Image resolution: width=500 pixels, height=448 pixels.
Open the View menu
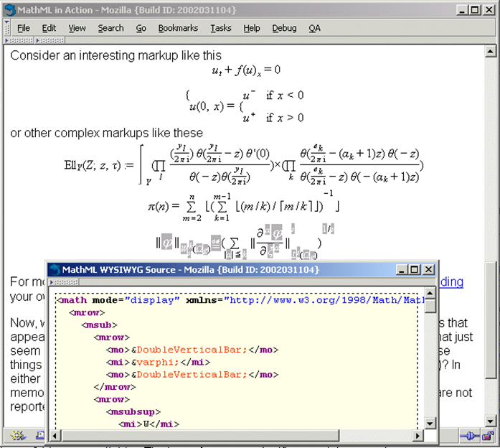pyautogui.click(x=77, y=28)
